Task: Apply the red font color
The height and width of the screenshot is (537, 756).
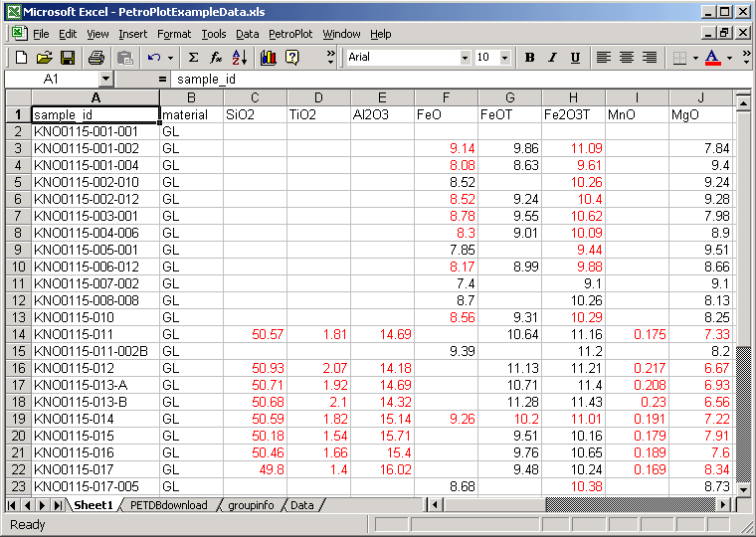Action: click(712, 58)
